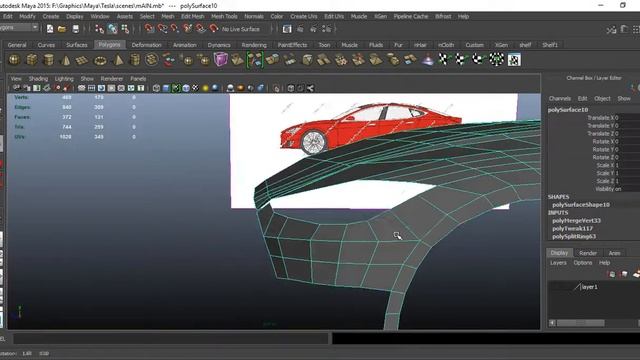Open the Normals menu
The image size is (640, 360).
(x=254, y=16)
